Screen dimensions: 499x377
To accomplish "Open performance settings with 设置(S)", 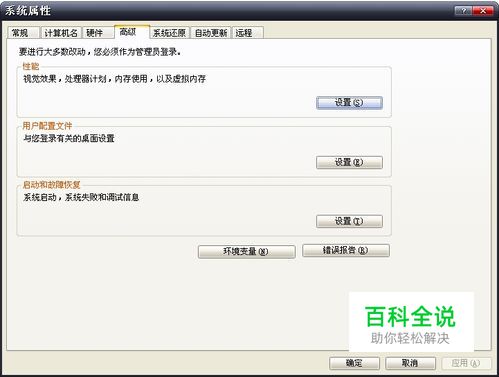I will tap(349, 103).
